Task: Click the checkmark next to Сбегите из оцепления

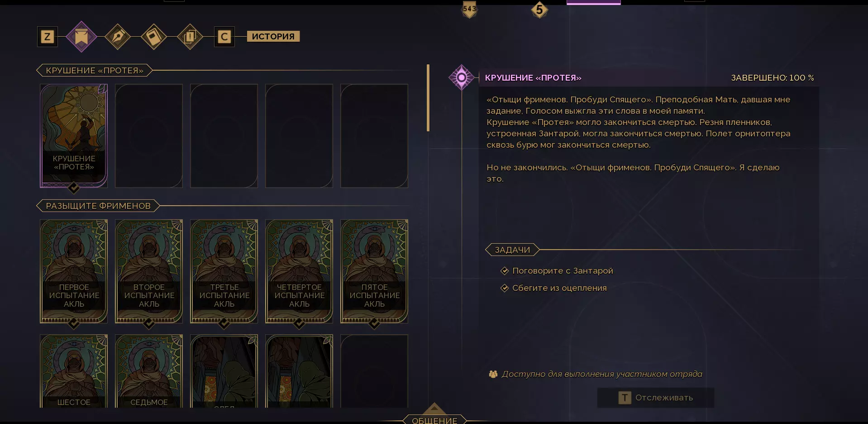Action: (x=505, y=288)
